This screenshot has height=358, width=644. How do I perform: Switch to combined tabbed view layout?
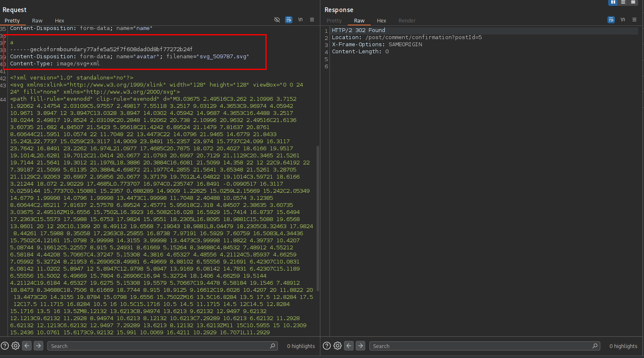[633, 2]
